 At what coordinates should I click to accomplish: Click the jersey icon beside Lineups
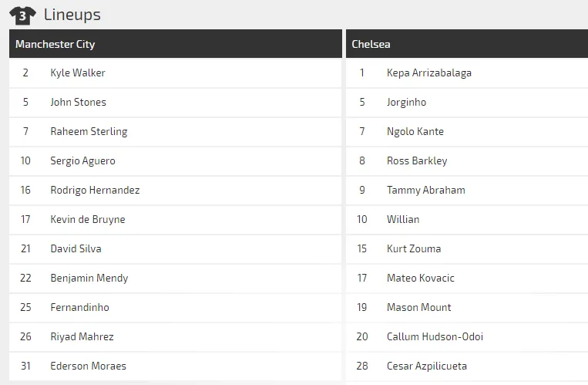coord(22,15)
